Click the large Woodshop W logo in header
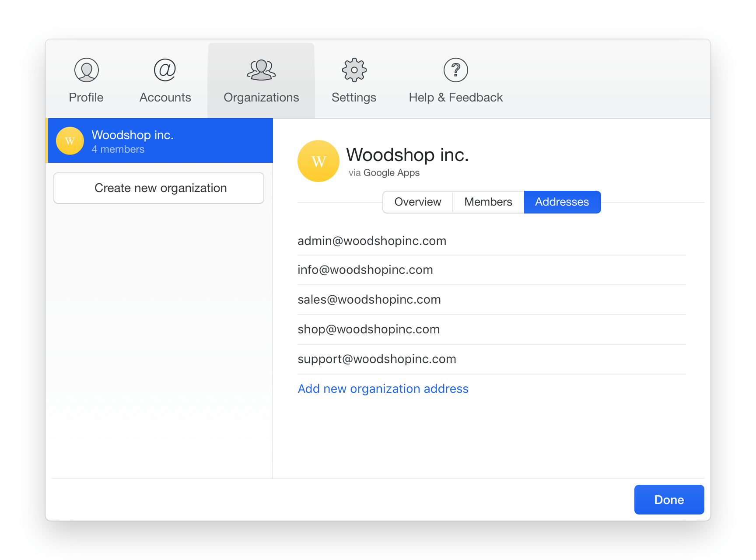 pyautogui.click(x=318, y=161)
